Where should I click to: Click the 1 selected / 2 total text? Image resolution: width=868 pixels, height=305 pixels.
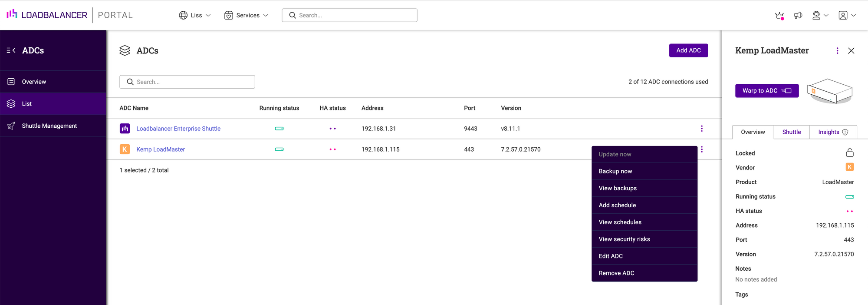click(144, 170)
